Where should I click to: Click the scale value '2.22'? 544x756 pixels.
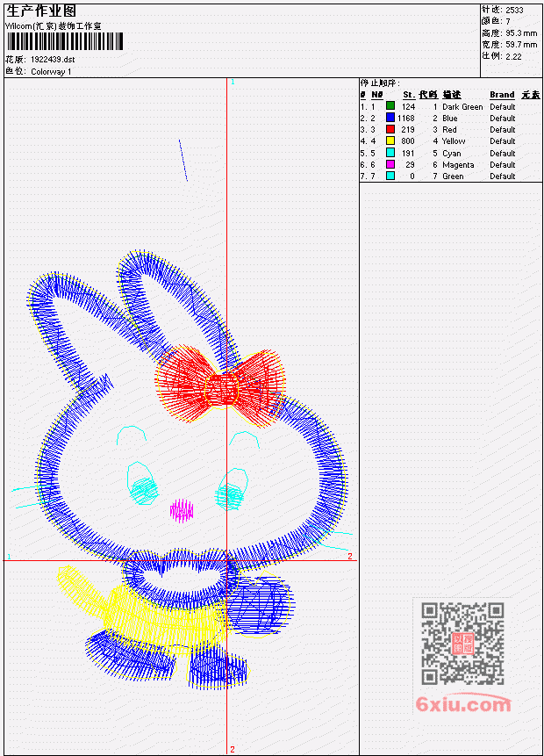513,56
